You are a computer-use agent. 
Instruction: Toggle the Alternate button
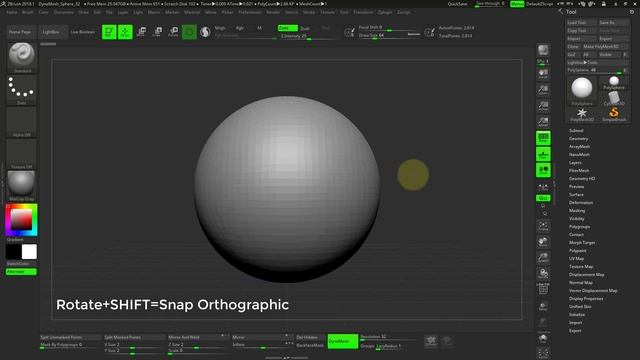pos(21,272)
